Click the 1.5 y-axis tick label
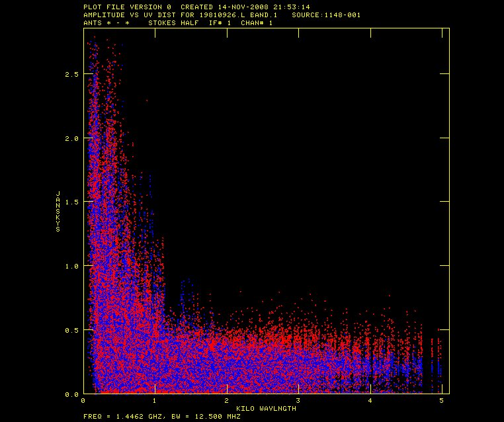504x422 pixels. point(71,202)
